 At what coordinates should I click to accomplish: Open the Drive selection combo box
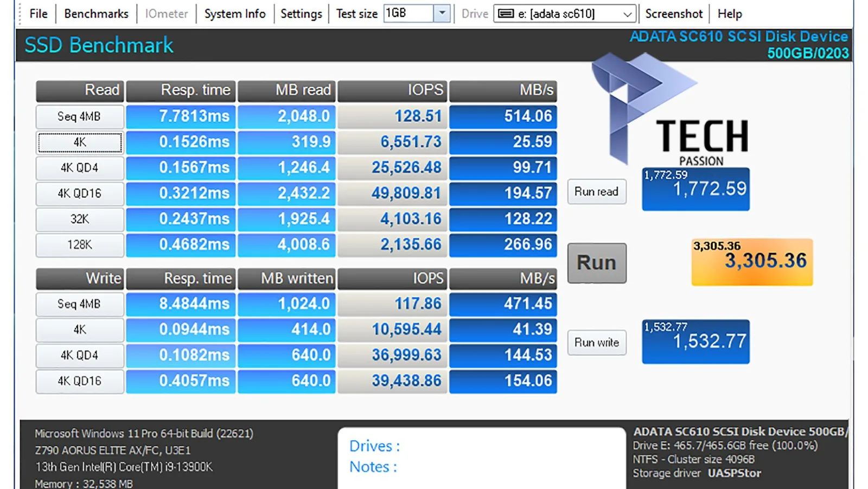(564, 14)
